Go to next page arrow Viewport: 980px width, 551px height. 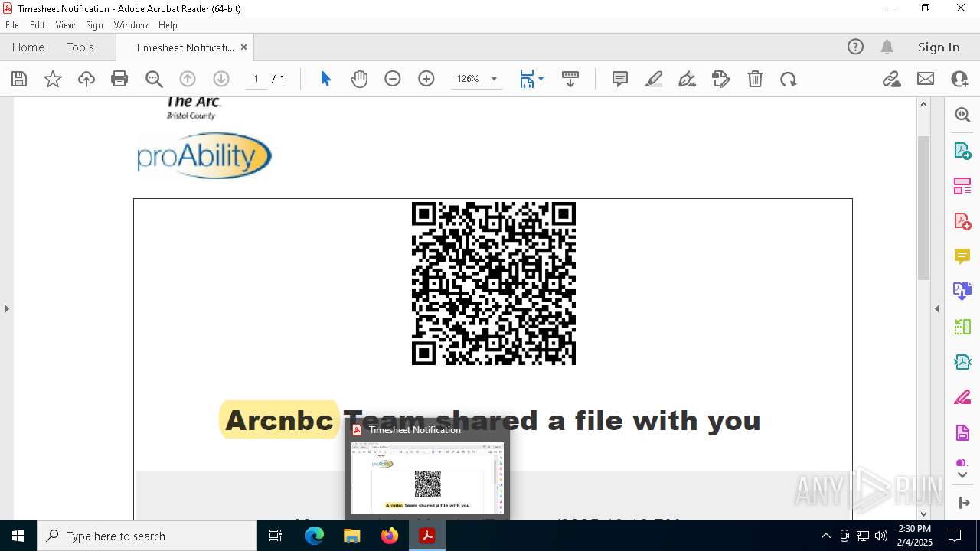pyautogui.click(x=221, y=79)
